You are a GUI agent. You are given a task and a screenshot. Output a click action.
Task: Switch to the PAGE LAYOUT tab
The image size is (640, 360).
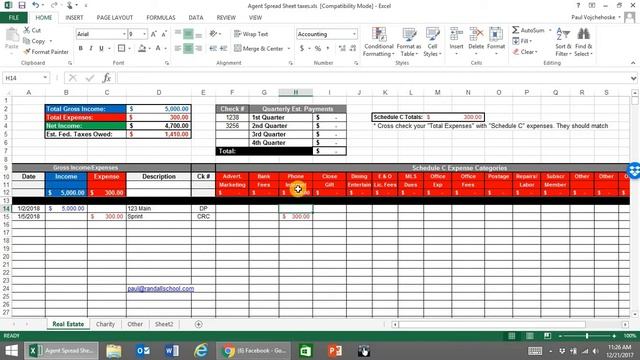(115, 18)
